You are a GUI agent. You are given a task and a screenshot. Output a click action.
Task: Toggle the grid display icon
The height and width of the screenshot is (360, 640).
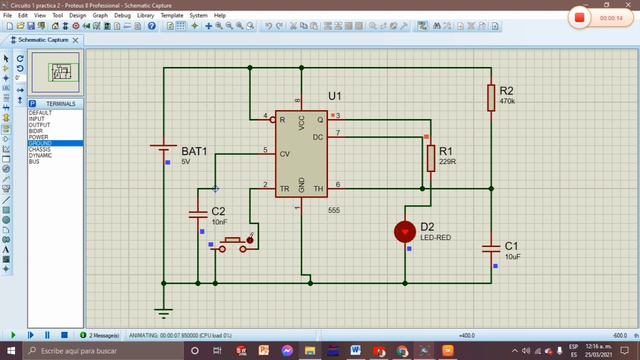click(180, 26)
